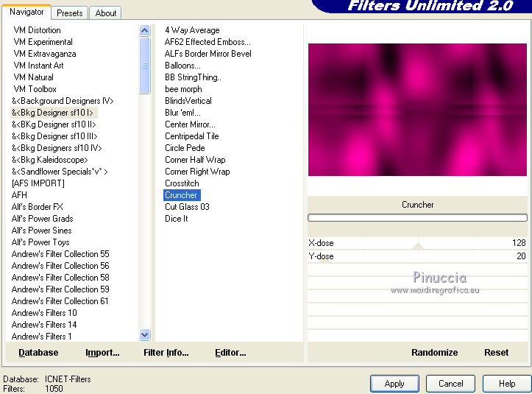
Task: Choose the Cut Glass 03 filter
Action: [x=187, y=207]
